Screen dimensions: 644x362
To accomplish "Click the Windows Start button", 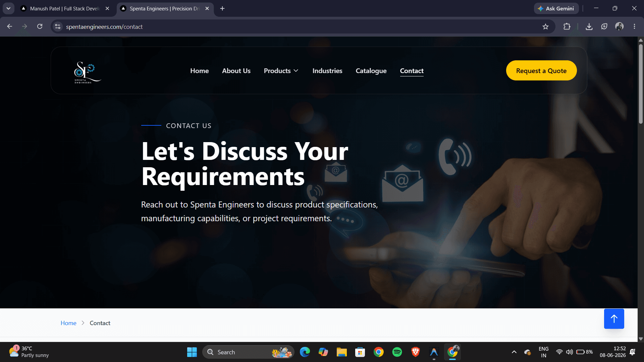I will pos(192,352).
